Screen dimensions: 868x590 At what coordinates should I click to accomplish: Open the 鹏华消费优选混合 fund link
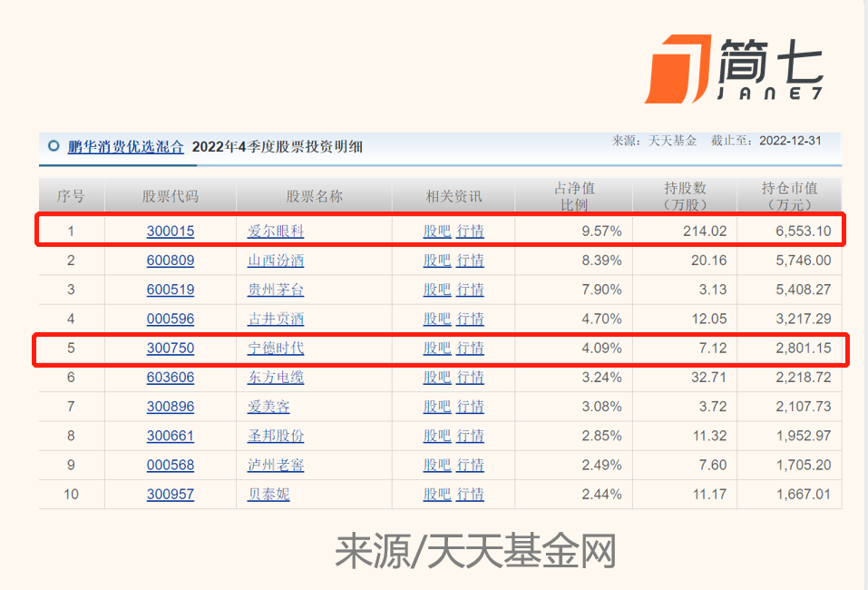(x=126, y=147)
